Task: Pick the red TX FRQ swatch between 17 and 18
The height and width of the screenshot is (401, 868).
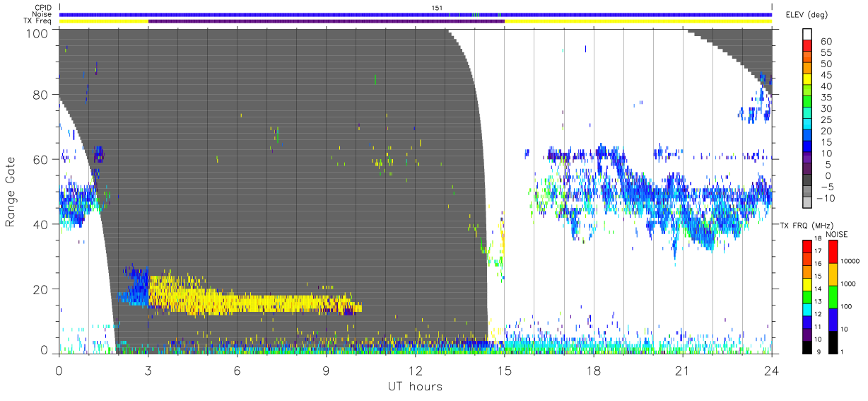Action: point(807,245)
